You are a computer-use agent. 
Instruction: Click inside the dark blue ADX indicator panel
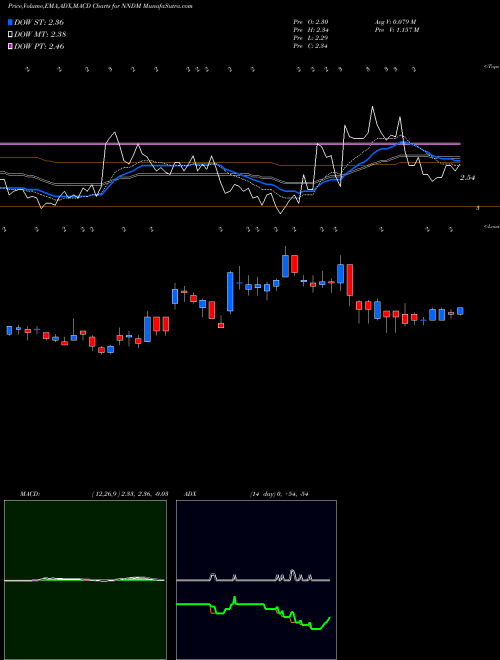pos(256,580)
